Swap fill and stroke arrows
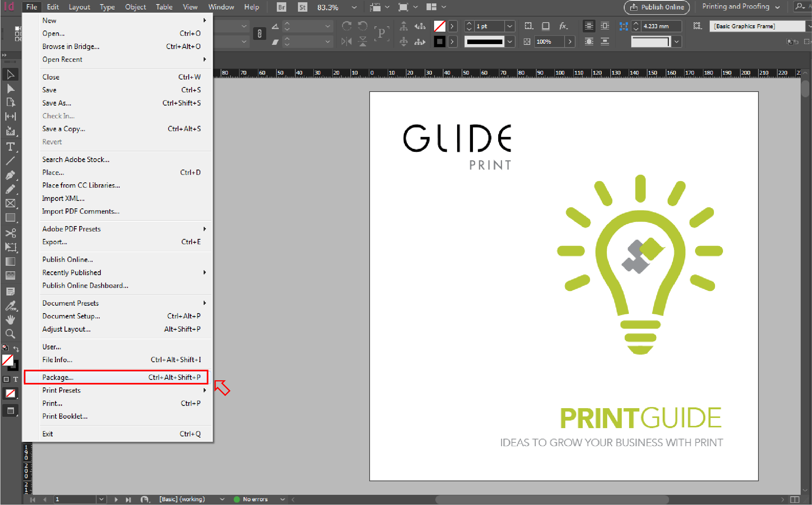This screenshot has width=812, height=505. coord(16,349)
